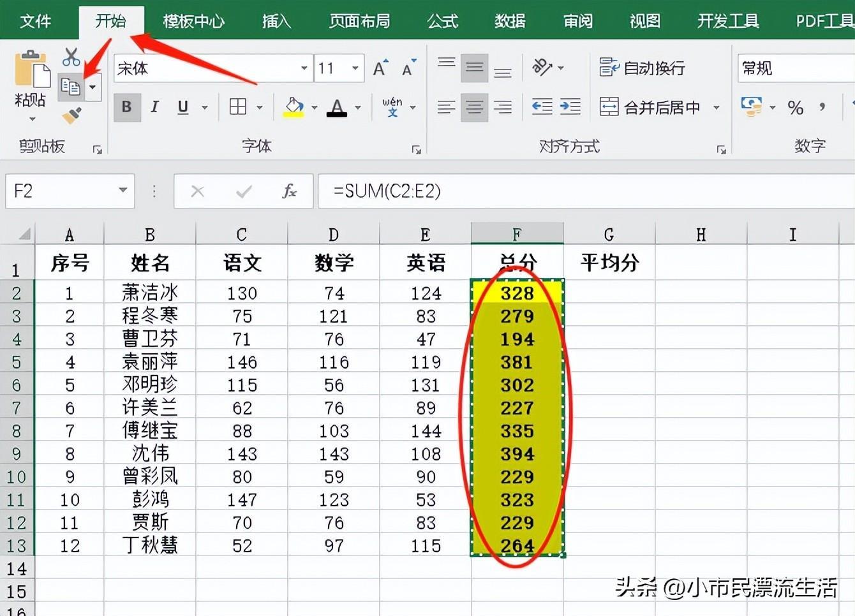Expand the font size 11 dropdown
Image resolution: width=855 pixels, height=616 pixels.
(355, 68)
